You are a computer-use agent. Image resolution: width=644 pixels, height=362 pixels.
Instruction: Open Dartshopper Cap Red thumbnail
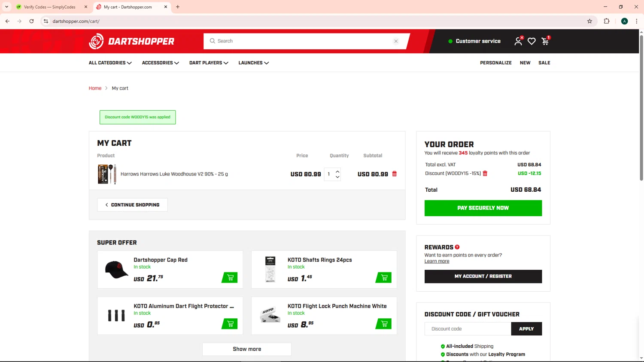pyautogui.click(x=116, y=270)
